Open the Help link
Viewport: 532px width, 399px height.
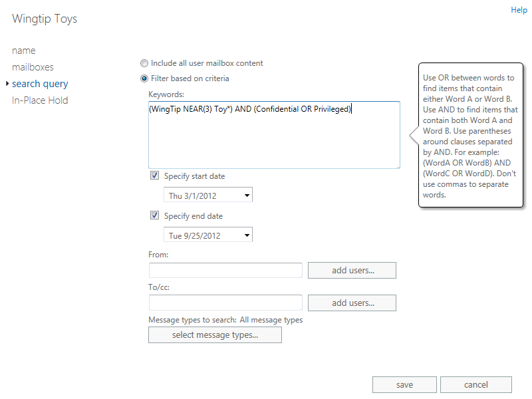pos(519,10)
